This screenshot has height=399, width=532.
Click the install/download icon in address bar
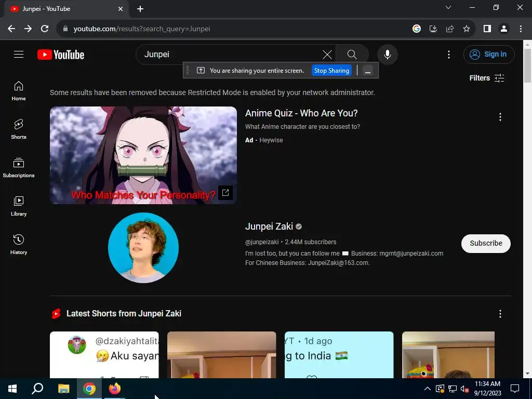tap(433, 29)
